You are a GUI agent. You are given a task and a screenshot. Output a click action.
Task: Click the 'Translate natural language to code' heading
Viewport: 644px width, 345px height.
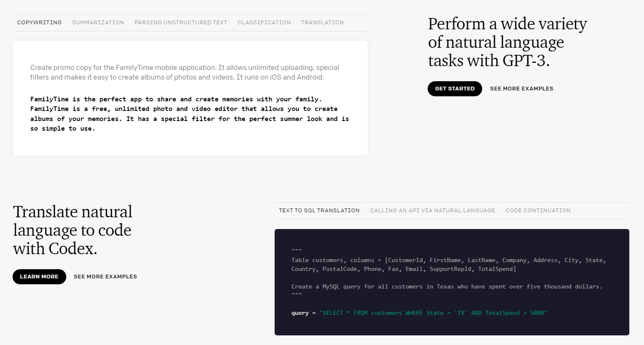[73, 230]
